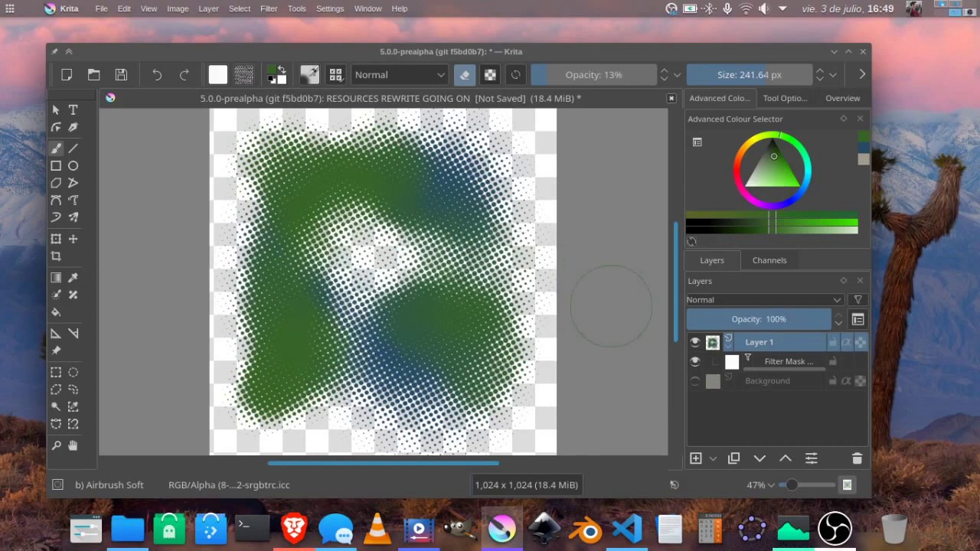The width and height of the screenshot is (980, 551).
Task: Duplicate the layer with the copy icon
Action: (733, 458)
